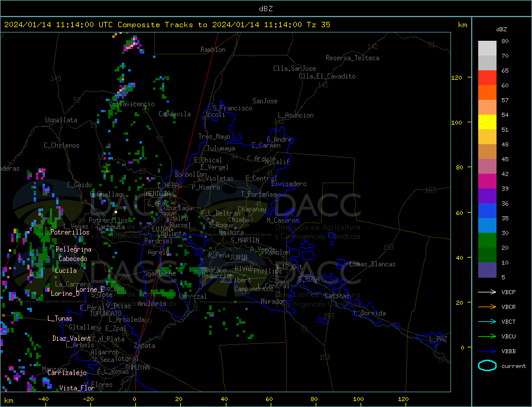532x407 pixels.
Task: Click the white 'Pellegrina' label
Action: (73, 249)
